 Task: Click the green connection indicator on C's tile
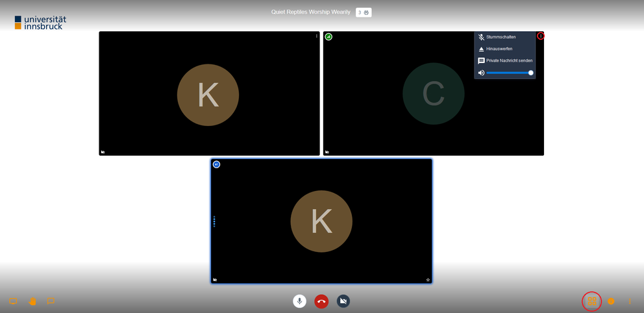pyautogui.click(x=328, y=37)
